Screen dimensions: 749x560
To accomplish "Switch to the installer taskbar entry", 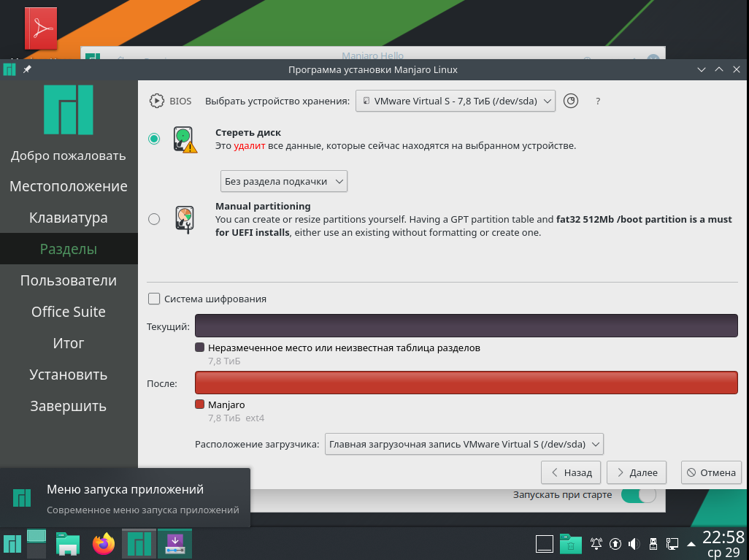I will tap(174, 544).
